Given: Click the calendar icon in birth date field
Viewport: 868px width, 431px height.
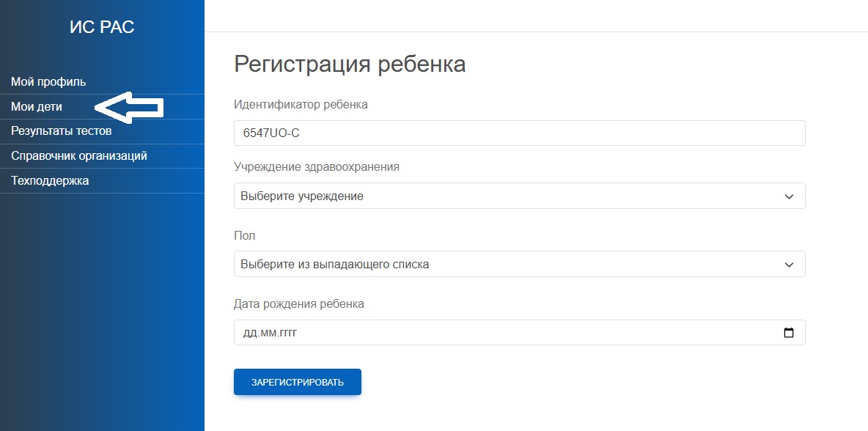Looking at the screenshot, I should [x=789, y=333].
